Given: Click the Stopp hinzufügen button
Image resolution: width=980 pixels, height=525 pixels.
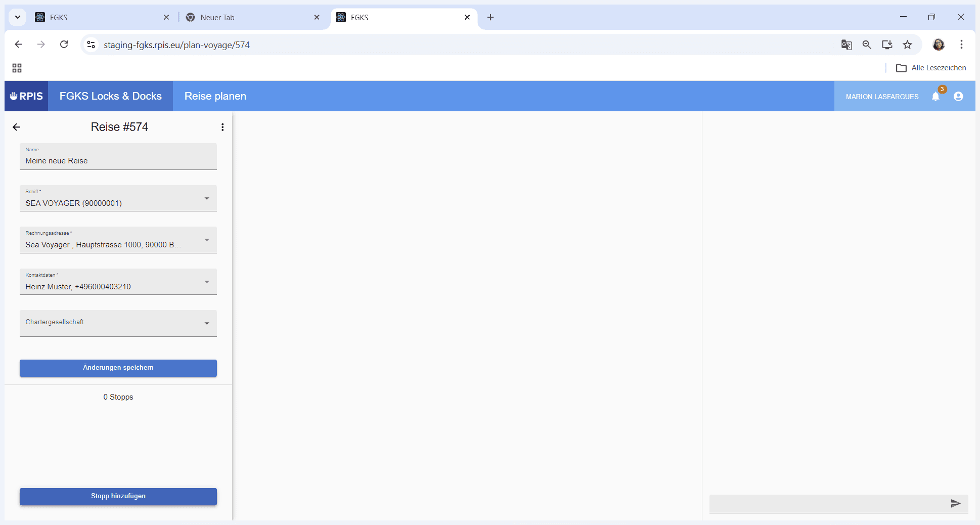Looking at the screenshot, I should tap(118, 496).
